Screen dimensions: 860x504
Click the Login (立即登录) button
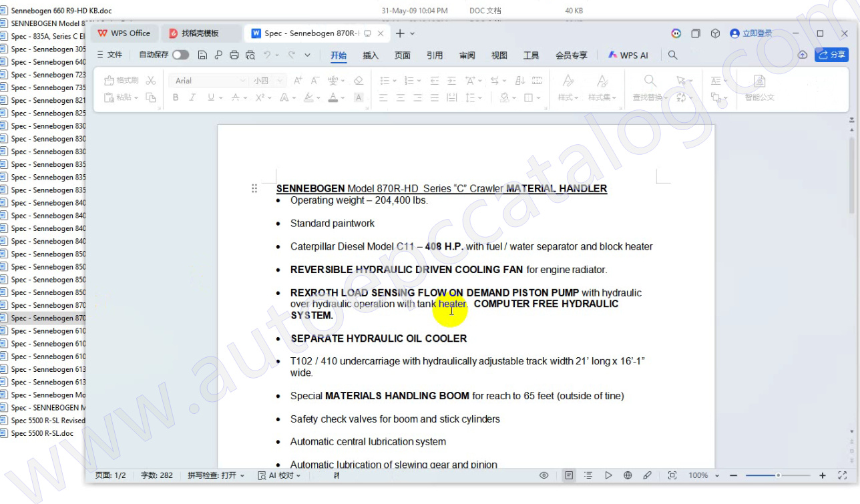point(751,33)
